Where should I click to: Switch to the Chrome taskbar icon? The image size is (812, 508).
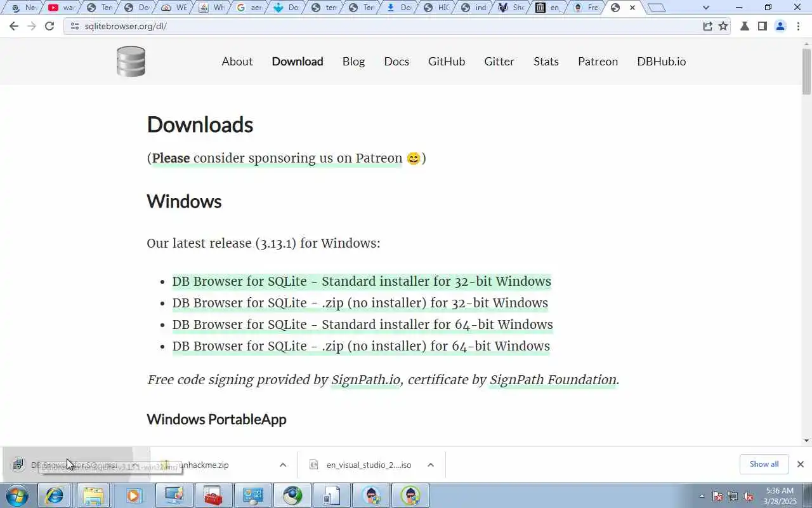(x=293, y=495)
